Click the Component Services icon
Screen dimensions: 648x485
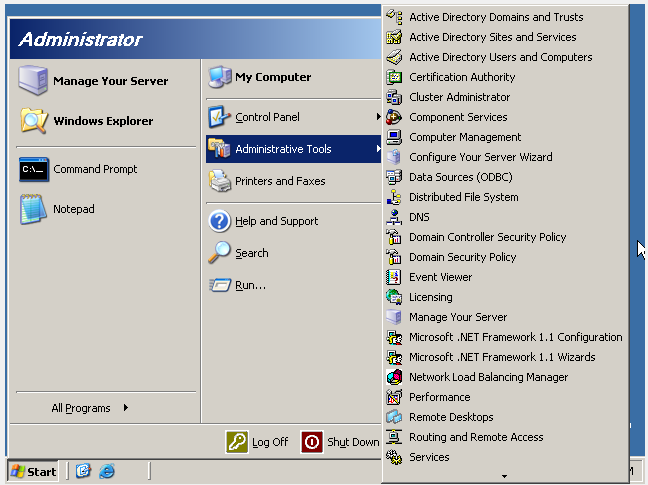tap(394, 117)
